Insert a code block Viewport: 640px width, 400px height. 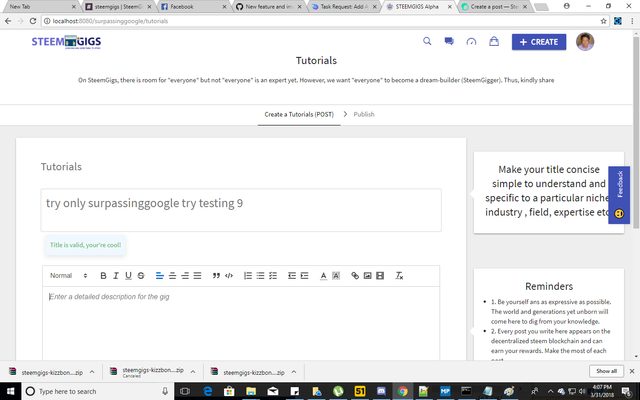(229, 276)
